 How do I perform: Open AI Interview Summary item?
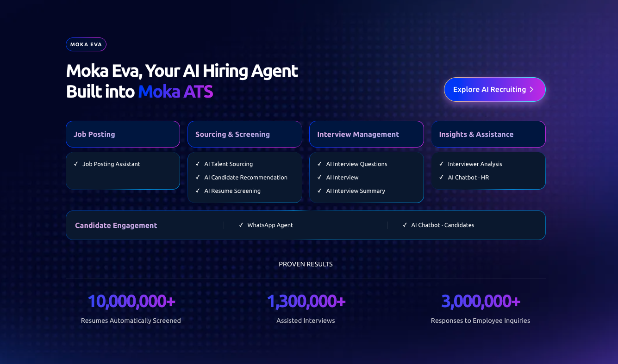pyautogui.click(x=356, y=191)
